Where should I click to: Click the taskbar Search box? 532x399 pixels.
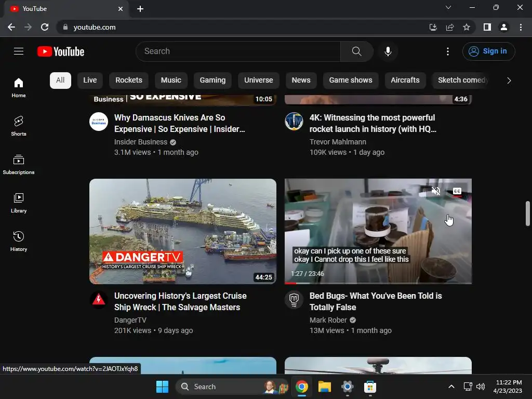click(232, 387)
